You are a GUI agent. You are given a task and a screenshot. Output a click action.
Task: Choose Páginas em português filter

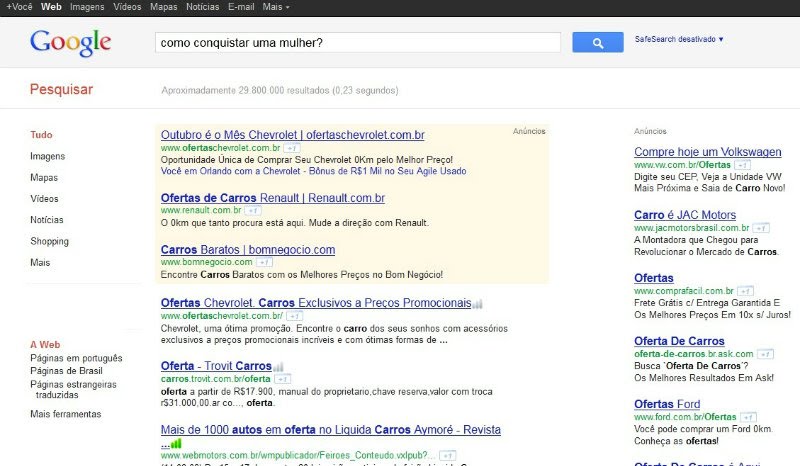pos(76,358)
